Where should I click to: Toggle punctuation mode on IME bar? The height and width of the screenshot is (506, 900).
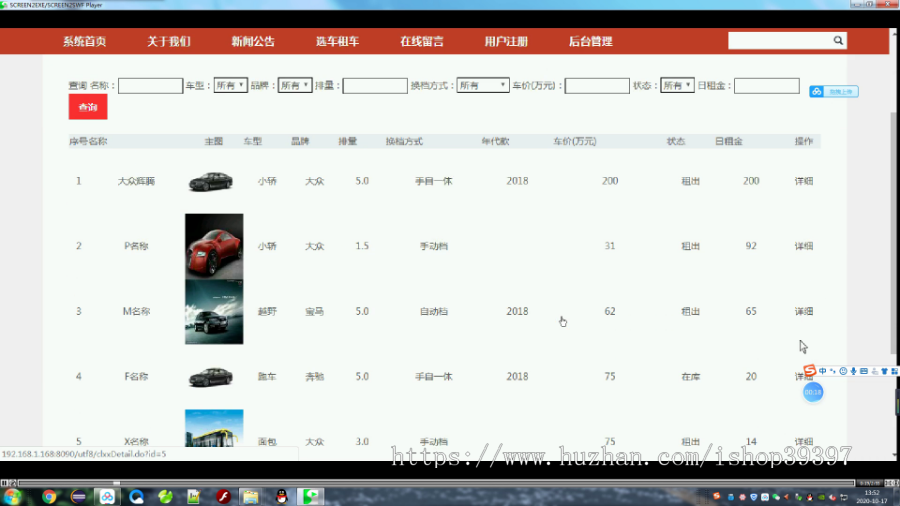(x=833, y=371)
